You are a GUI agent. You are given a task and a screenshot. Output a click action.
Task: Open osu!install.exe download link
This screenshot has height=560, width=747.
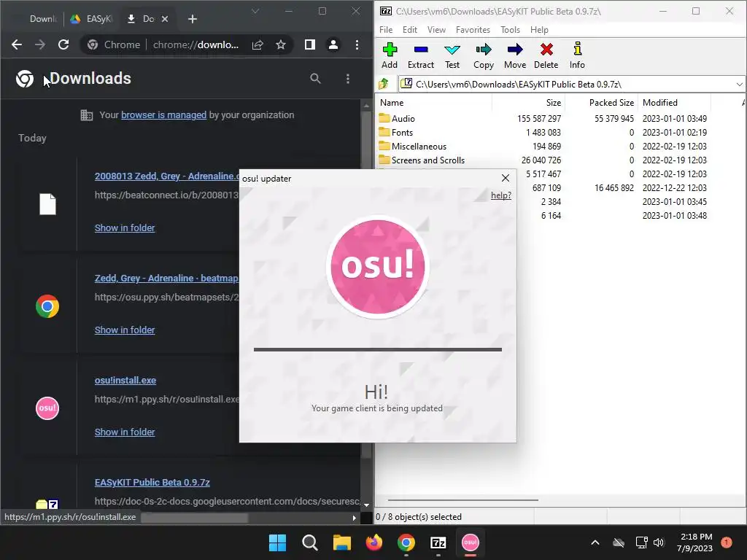(125, 380)
